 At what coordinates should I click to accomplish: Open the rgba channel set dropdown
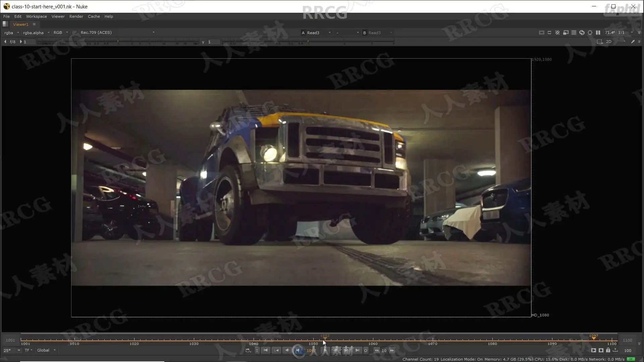click(x=11, y=33)
